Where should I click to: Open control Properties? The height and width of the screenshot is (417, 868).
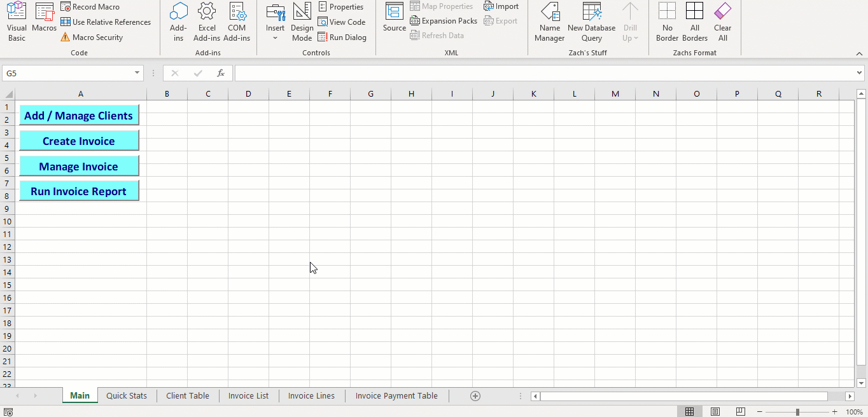point(341,6)
